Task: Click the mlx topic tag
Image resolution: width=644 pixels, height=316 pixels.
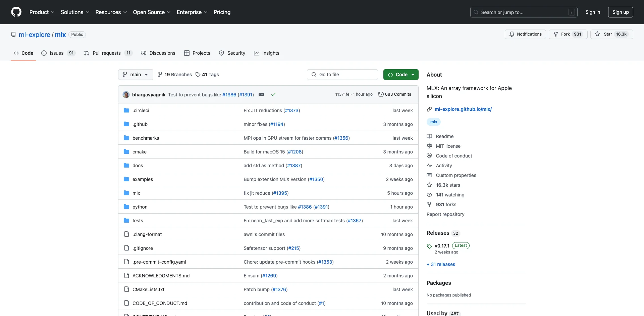Action: click(x=434, y=122)
